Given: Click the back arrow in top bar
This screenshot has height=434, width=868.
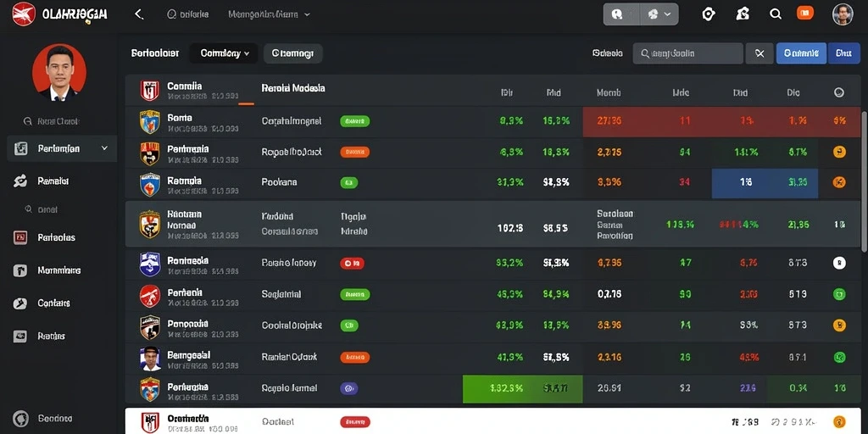Looking at the screenshot, I should (139, 15).
